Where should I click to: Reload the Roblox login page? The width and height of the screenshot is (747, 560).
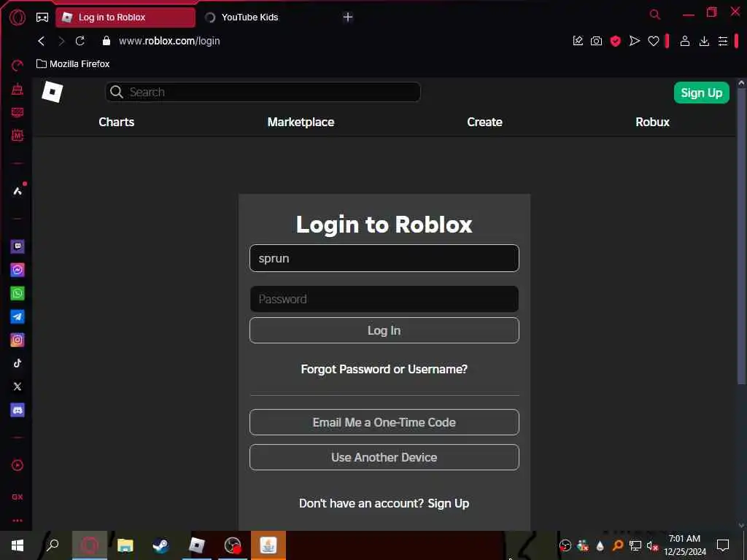click(x=80, y=41)
